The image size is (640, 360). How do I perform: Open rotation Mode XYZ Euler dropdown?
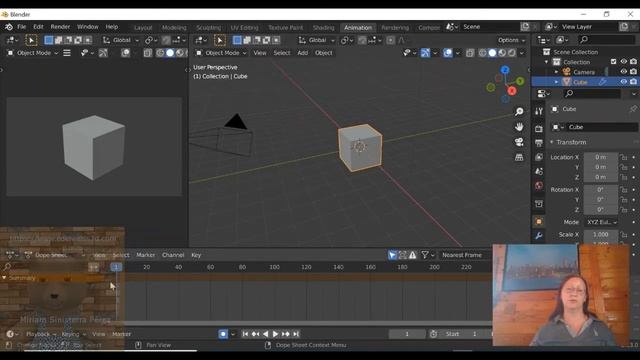tap(602, 222)
